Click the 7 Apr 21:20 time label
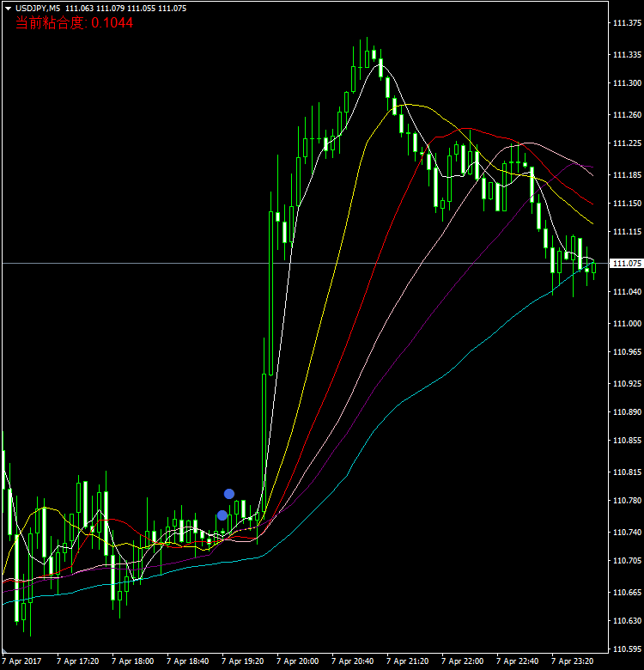644x670 pixels. click(x=407, y=661)
